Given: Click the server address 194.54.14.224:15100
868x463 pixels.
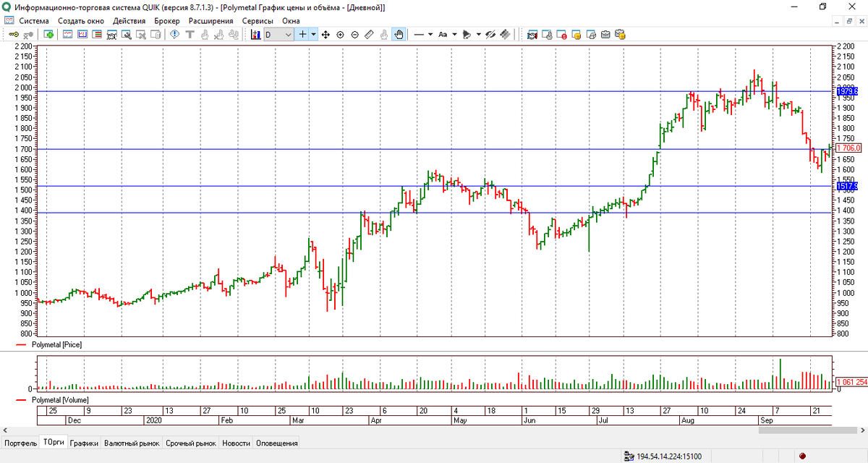Looking at the screenshot, I should tap(669, 456).
